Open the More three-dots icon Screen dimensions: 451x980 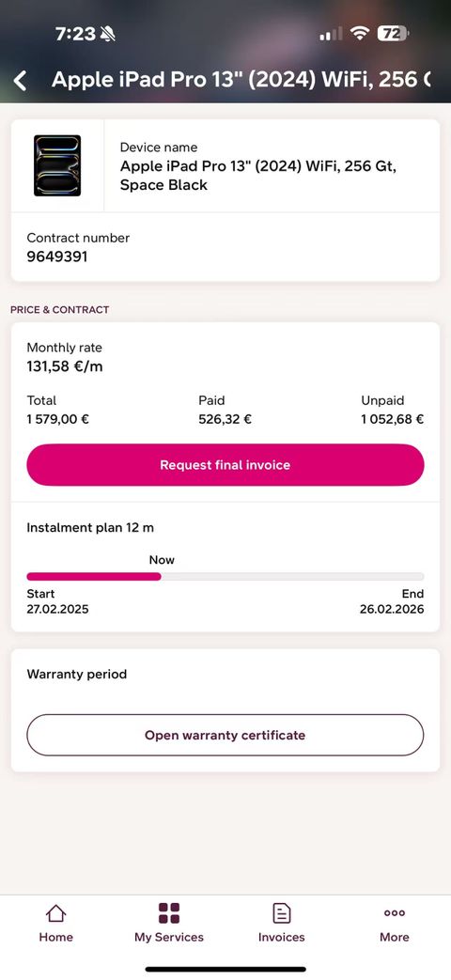[395, 913]
